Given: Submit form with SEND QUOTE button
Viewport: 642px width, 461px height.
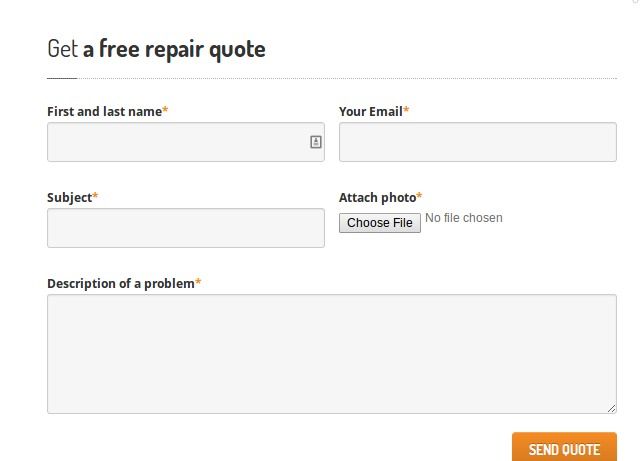Looking at the screenshot, I should [x=564, y=447].
